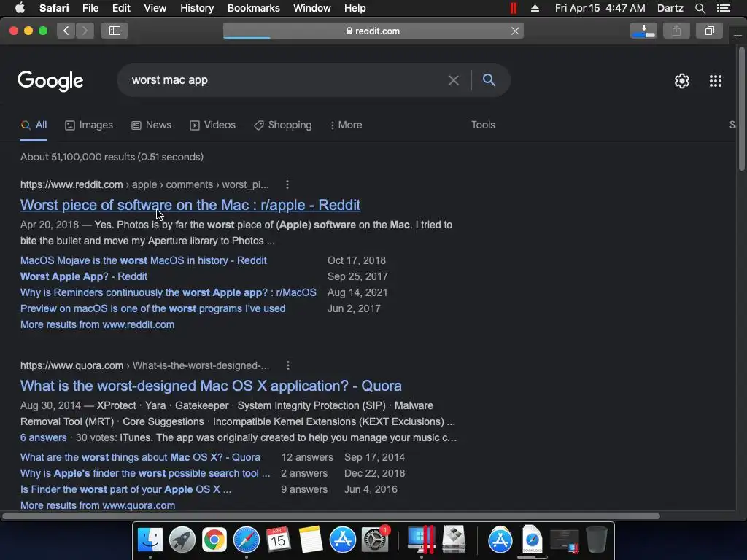This screenshot has width=747, height=560.
Task: Open the File menu
Action: tap(90, 8)
